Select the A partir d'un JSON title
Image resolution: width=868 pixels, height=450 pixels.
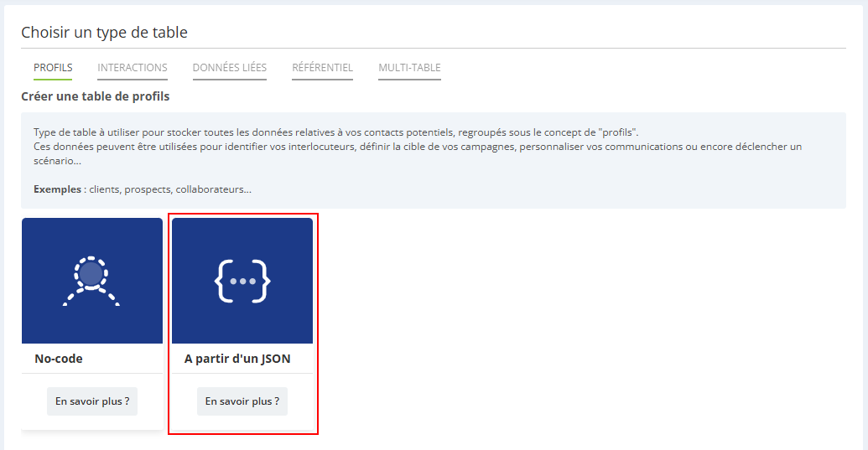(x=237, y=359)
